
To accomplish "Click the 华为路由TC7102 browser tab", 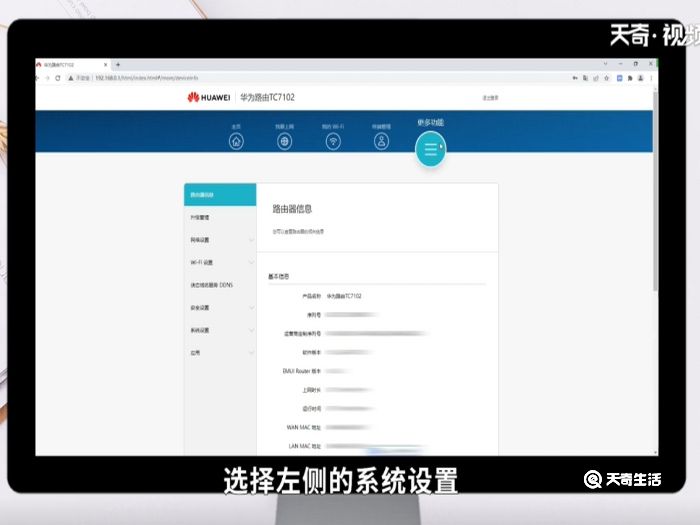I will [x=71, y=65].
